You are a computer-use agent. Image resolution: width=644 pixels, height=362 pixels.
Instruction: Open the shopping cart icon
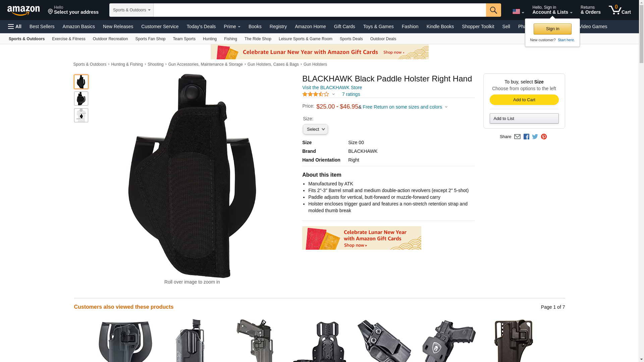620,10
